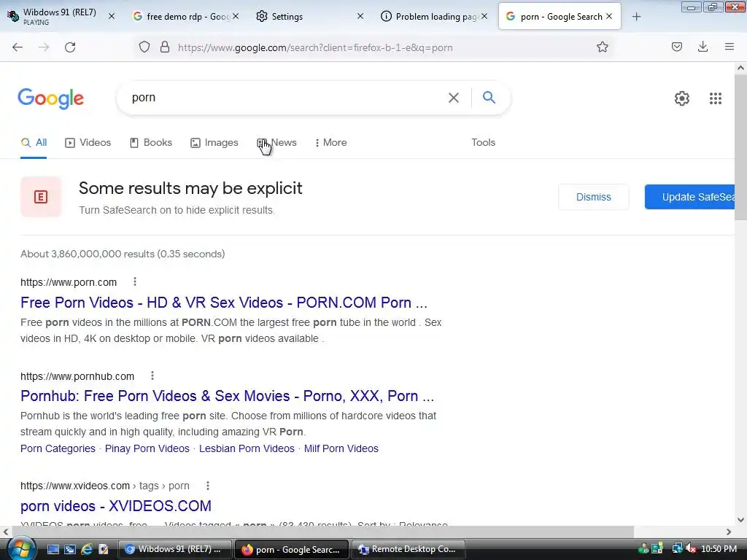Screen dimensions: 747x560
Task: Open options dots next to porn.com result
Action: coord(135,282)
